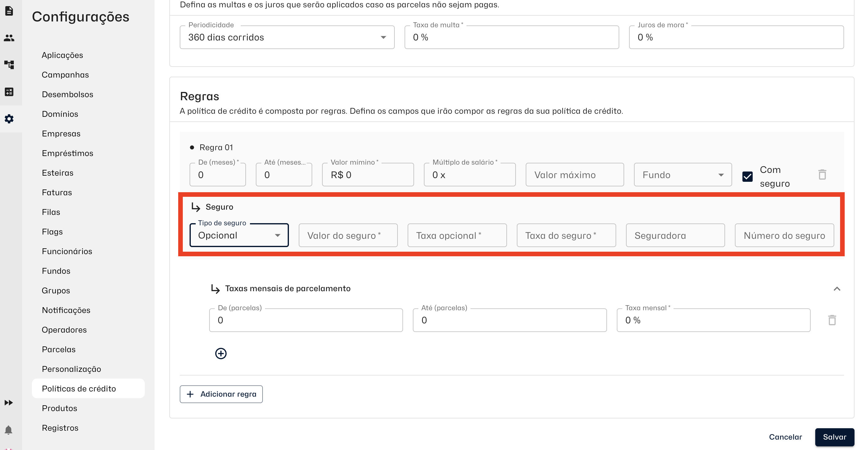Delete the installment rate row trash icon

(832, 320)
